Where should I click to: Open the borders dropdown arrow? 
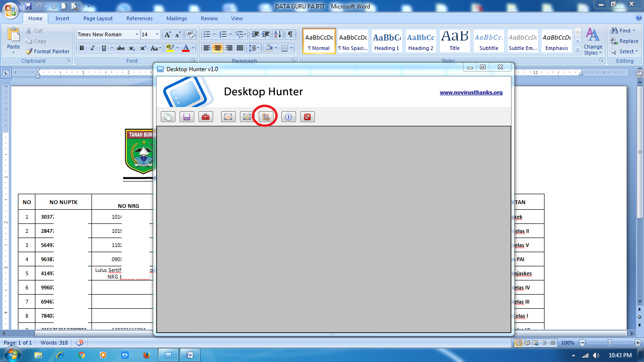point(291,48)
